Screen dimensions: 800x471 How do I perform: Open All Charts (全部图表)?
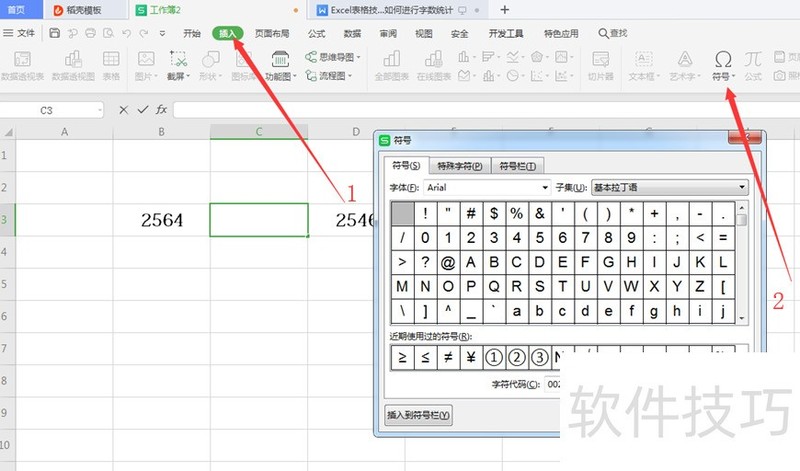click(x=391, y=66)
